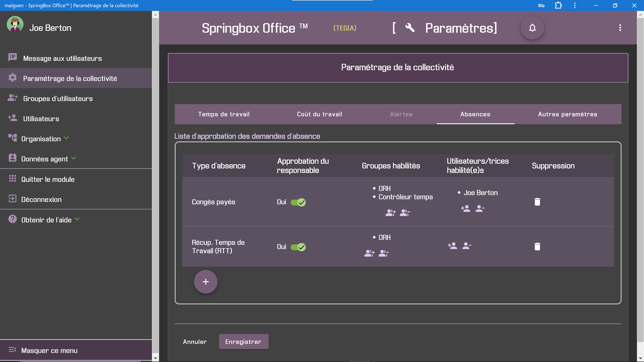Open the title bar three-dot app menu
Viewport: 644px width, 362px height.
coord(575,6)
